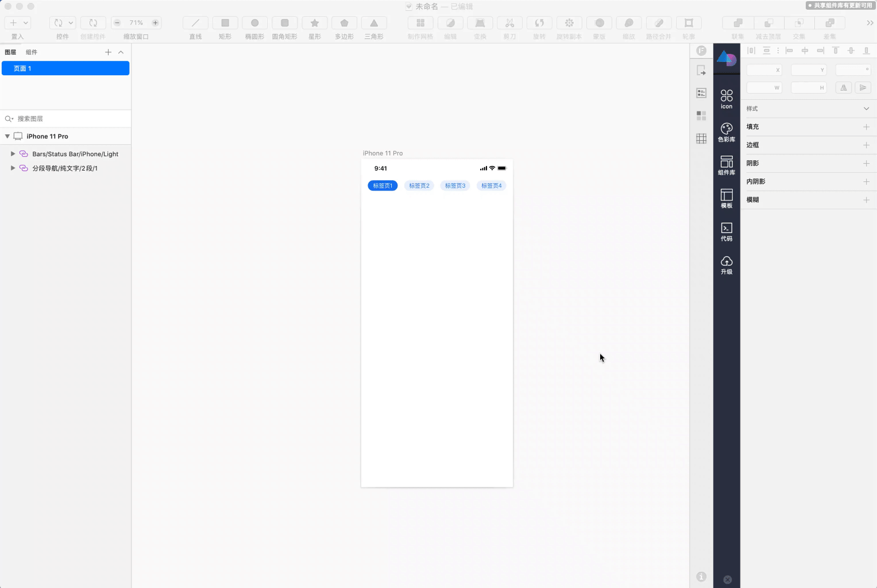Add an 内阴影 inner shadow
Screen dimensions: 877x588
(866, 181)
